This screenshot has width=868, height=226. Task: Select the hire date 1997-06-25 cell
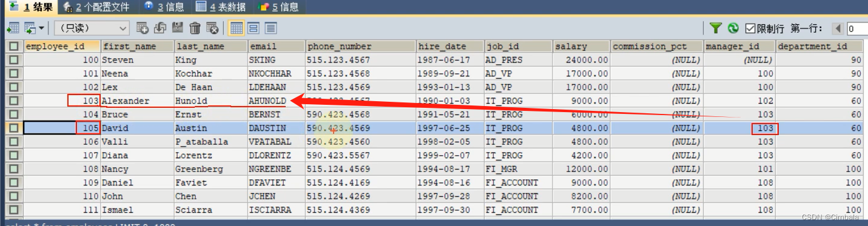(449, 128)
